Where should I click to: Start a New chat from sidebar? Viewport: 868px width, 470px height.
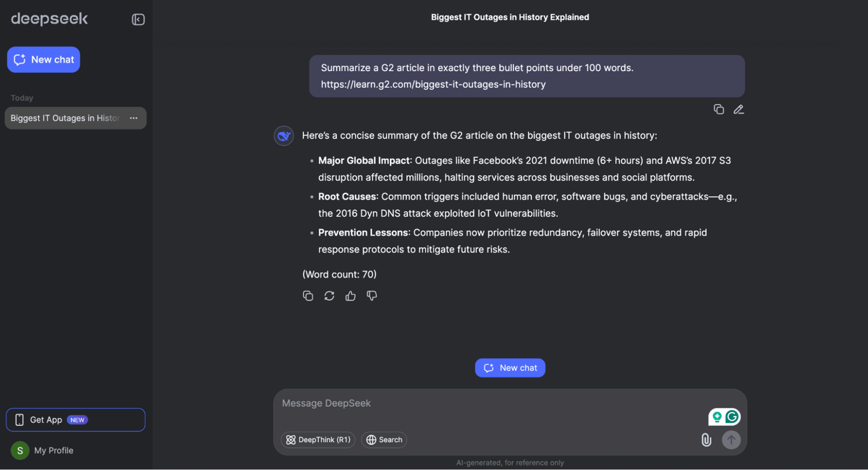(x=43, y=60)
